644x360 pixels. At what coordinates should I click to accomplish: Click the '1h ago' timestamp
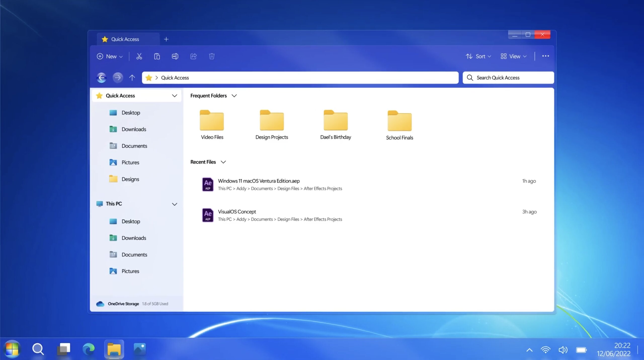point(529,181)
